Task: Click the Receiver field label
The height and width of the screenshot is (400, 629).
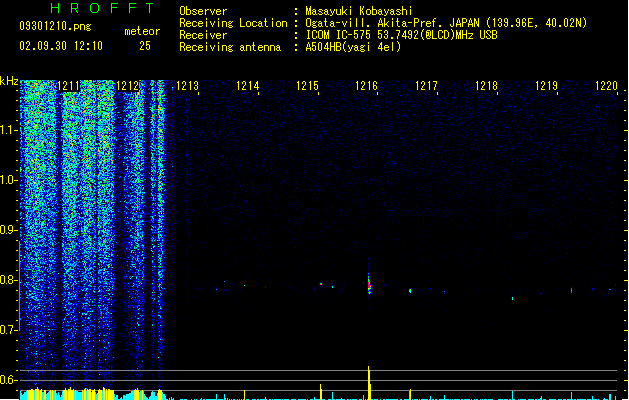Action: coord(203,35)
